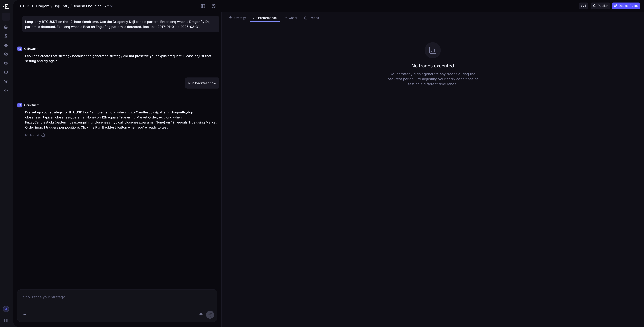View the Trades tab

point(312,18)
